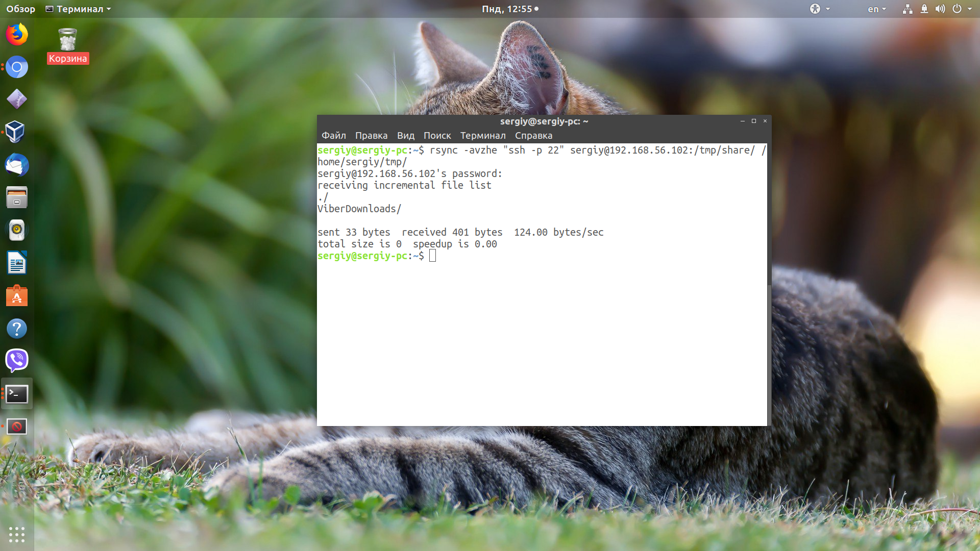The height and width of the screenshot is (551, 980).
Task: Open the purple diamond app in dock
Action: (17, 99)
